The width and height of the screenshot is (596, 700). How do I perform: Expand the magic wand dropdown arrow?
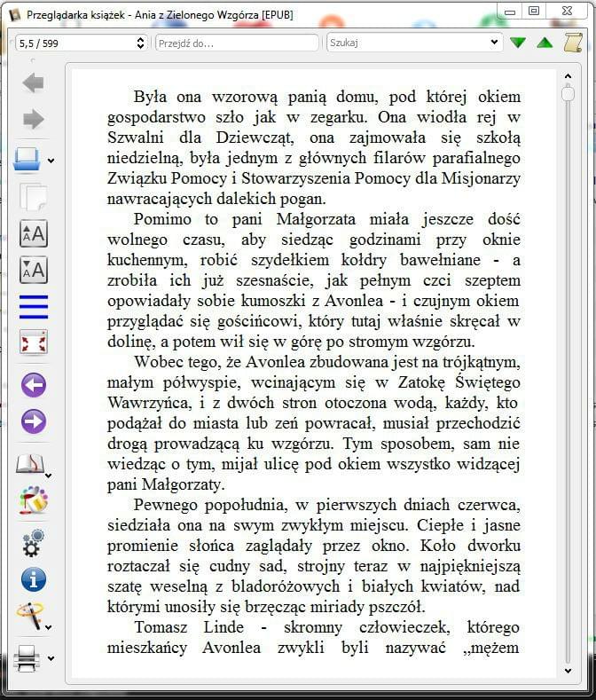(x=48, y=627)
